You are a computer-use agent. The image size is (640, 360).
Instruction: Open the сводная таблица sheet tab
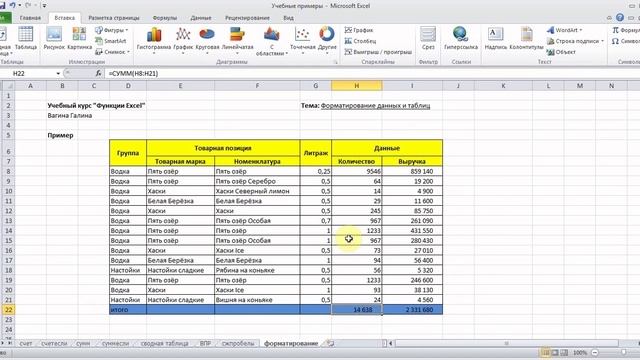(164, 344)
